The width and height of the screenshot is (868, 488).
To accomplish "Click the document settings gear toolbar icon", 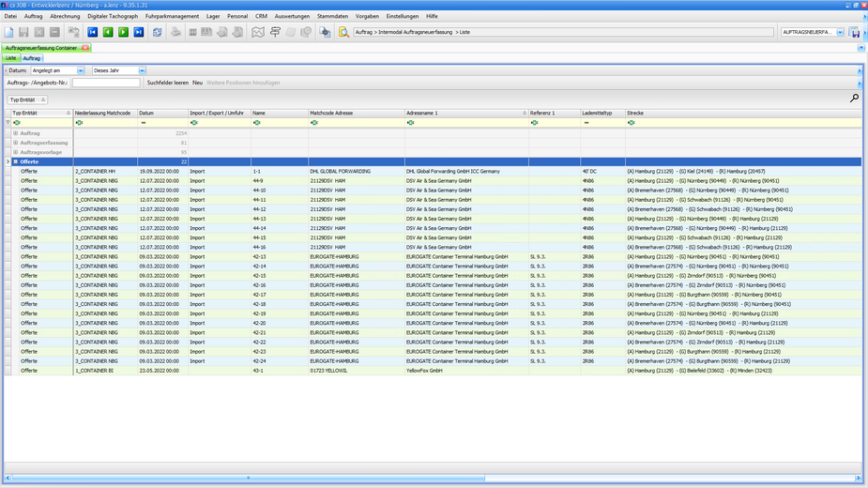I will (x=325, y=32).
